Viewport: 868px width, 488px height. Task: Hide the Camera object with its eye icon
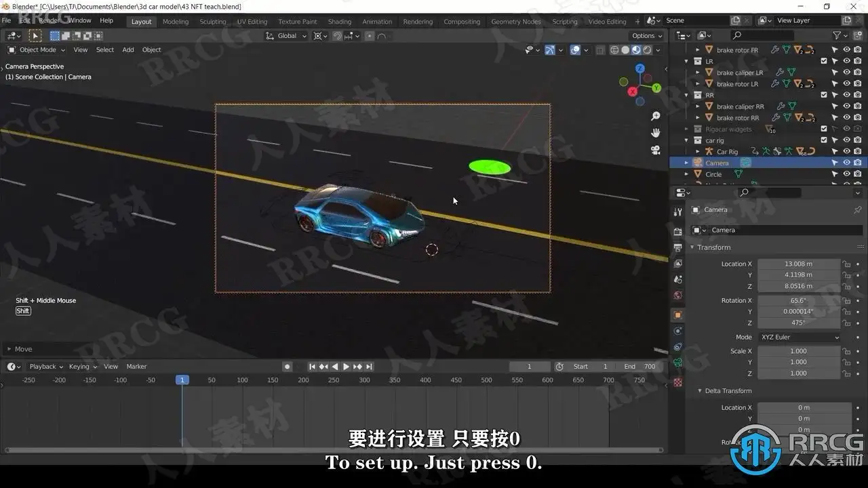(x=846, y=163)
